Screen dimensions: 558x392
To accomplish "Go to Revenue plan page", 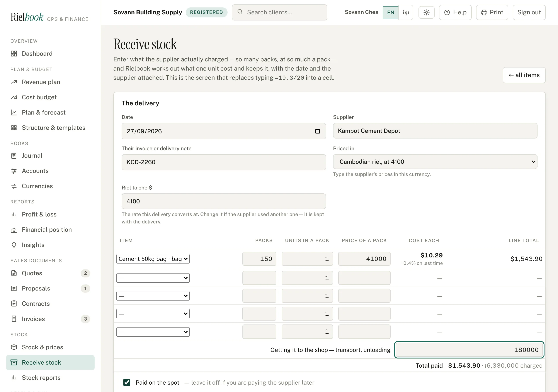I will 50,82.
